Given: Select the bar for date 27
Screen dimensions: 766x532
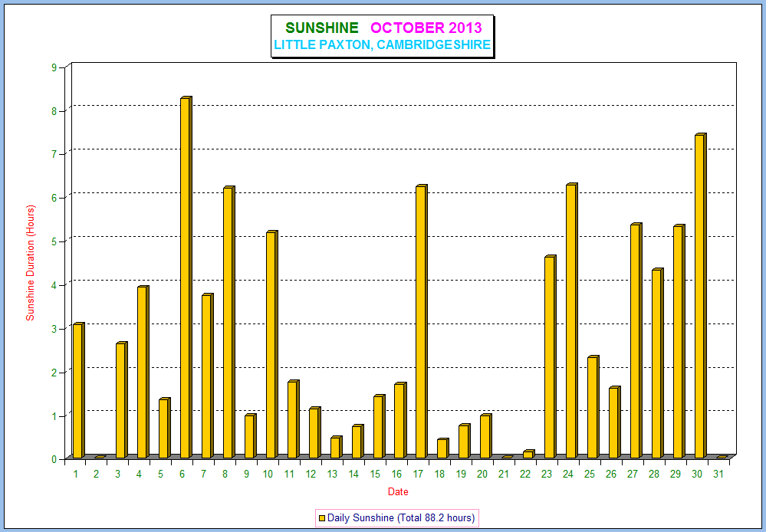Looking at the screenshot, I should [636, 341].
